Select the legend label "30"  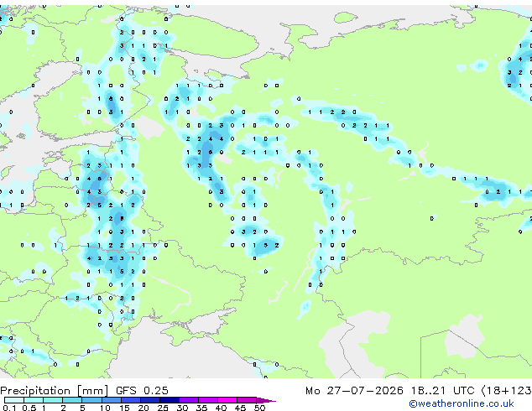click(x=182, y=408)
